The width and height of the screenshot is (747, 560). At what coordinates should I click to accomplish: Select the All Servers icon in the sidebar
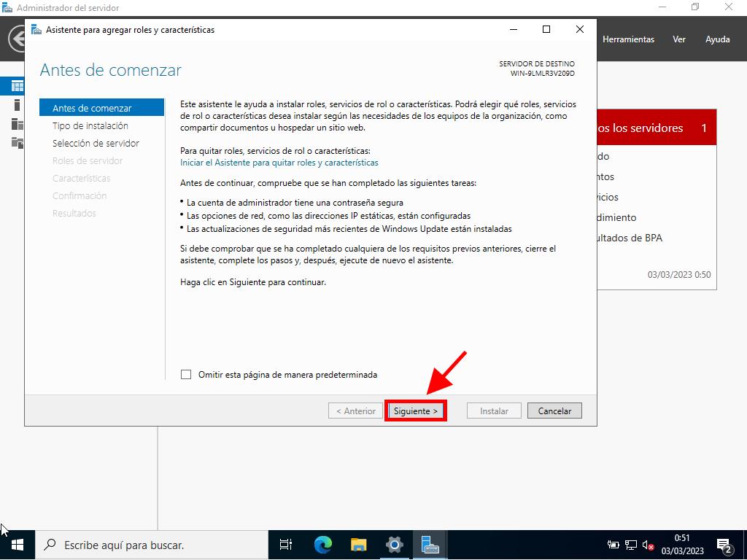point(17,124)
